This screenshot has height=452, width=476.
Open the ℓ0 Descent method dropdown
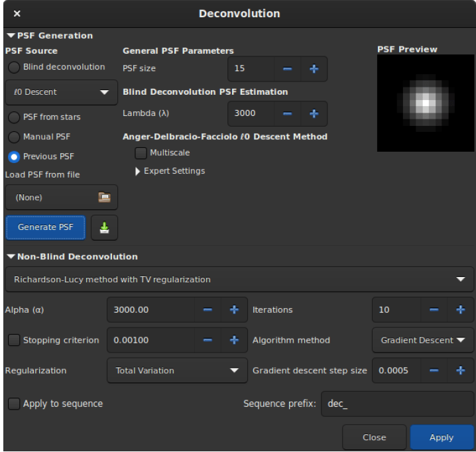pos(58,93)
